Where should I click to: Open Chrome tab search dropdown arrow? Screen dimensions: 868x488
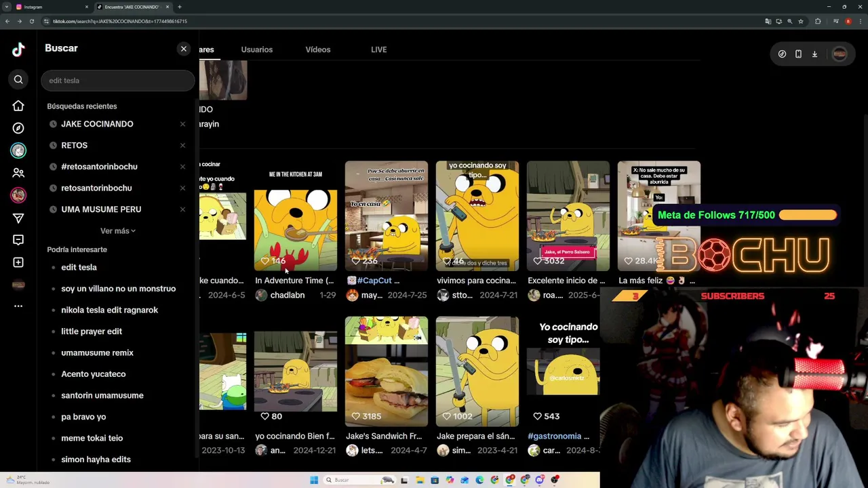pyautogui.click(x=7, y=7)
